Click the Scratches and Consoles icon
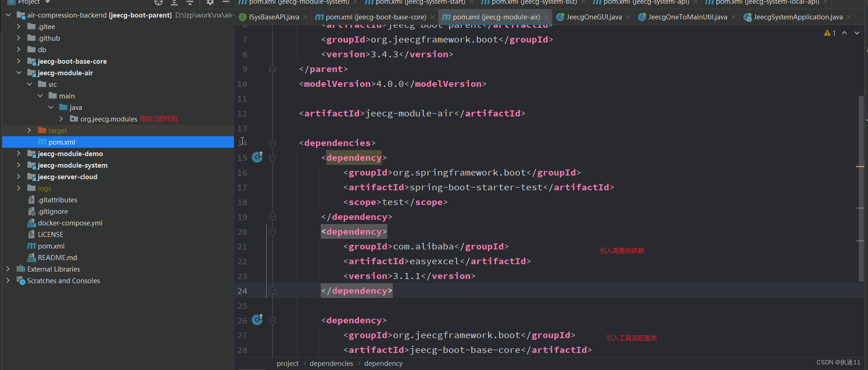868x370 pixels. [x=21, y=280]
